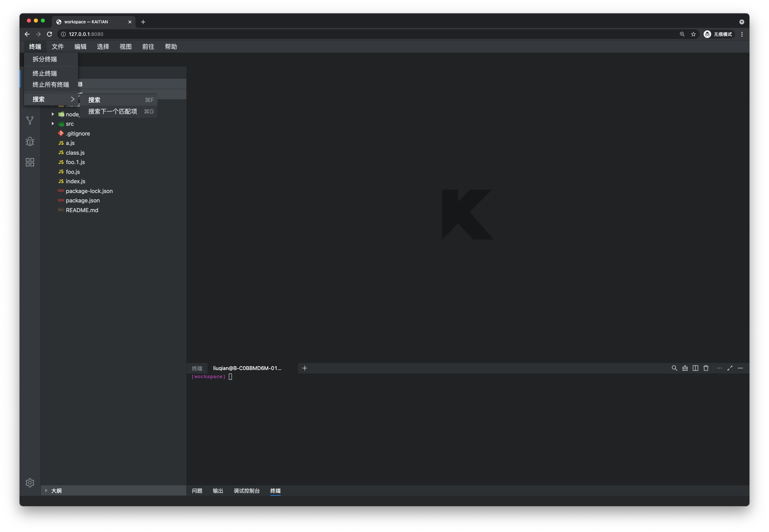Screen dimensions: 769x532
Task: Click the browser back arrow
Action: click(x=27, y=34)
